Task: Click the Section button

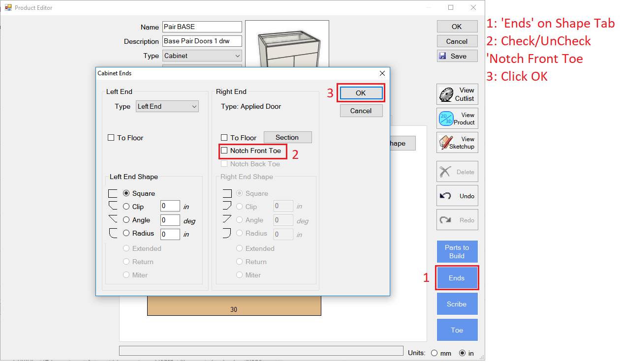Action: pyautogui.click(x=287, y=137)
